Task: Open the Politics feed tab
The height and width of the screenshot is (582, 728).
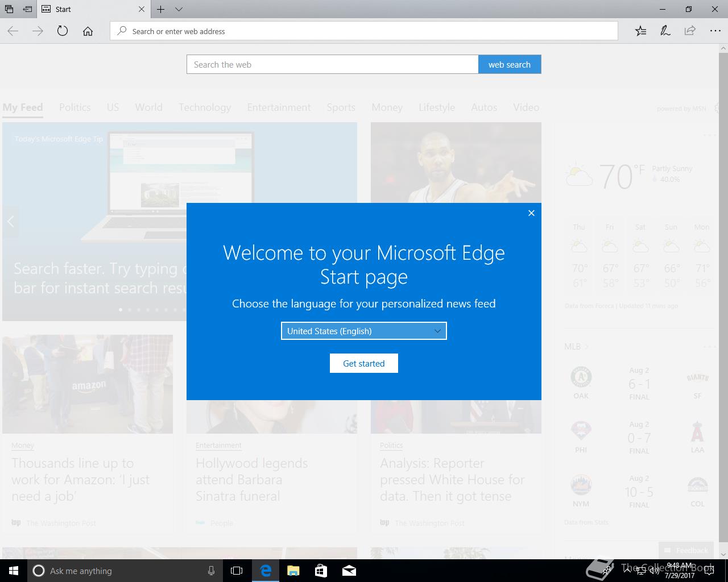Action: 75,107
